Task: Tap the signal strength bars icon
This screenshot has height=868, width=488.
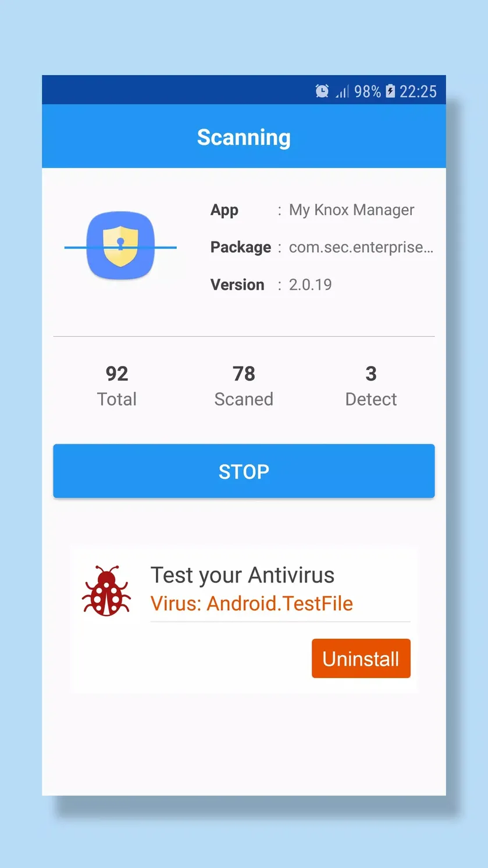Action: (342, 91)
